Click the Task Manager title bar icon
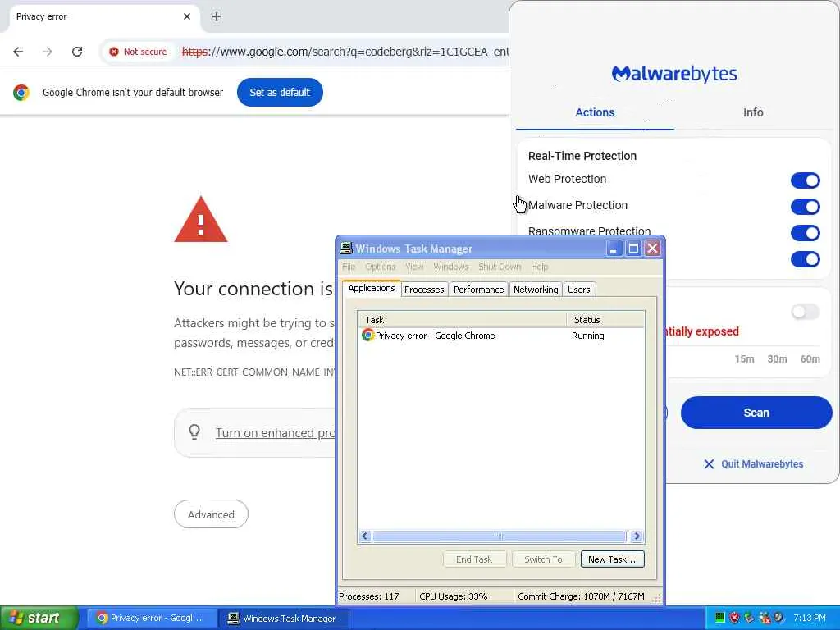The height and width of the screenshot is (630, 840). point(347,248)
